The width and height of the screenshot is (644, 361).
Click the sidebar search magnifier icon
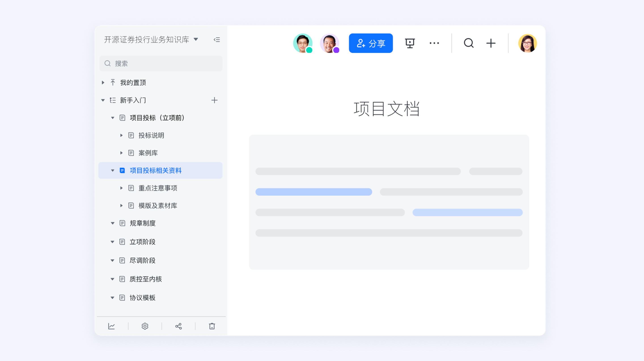(x=108, y=63)
